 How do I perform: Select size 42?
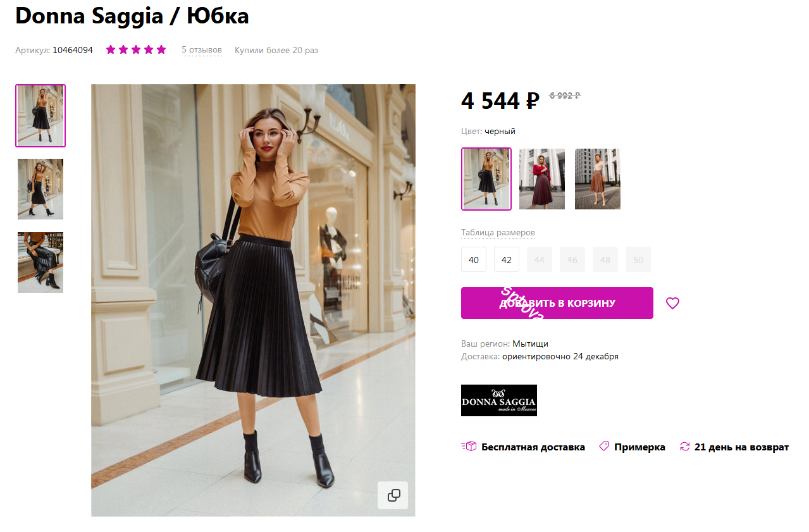click(507, 259)
